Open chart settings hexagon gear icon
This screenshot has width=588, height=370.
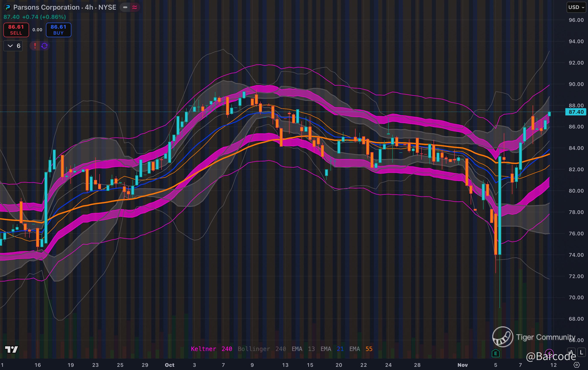click(576, 365)
